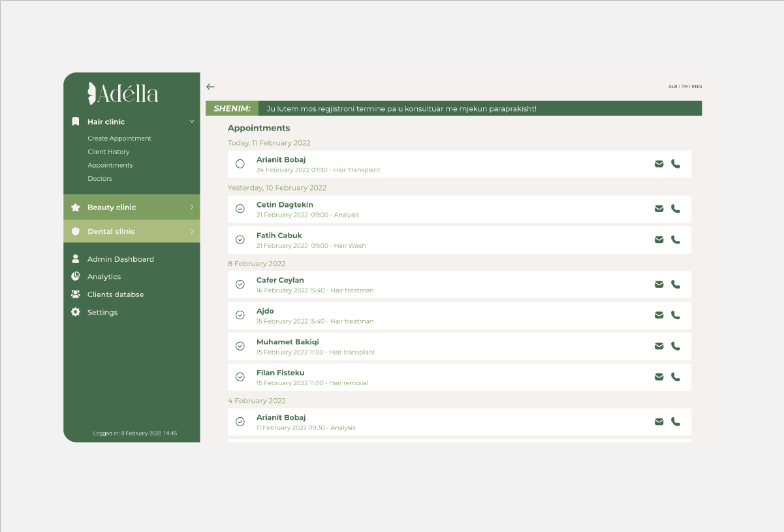Toggle Cafer Ceylan completed check
The width and height of the screenshot is (784, 532).
240,285
